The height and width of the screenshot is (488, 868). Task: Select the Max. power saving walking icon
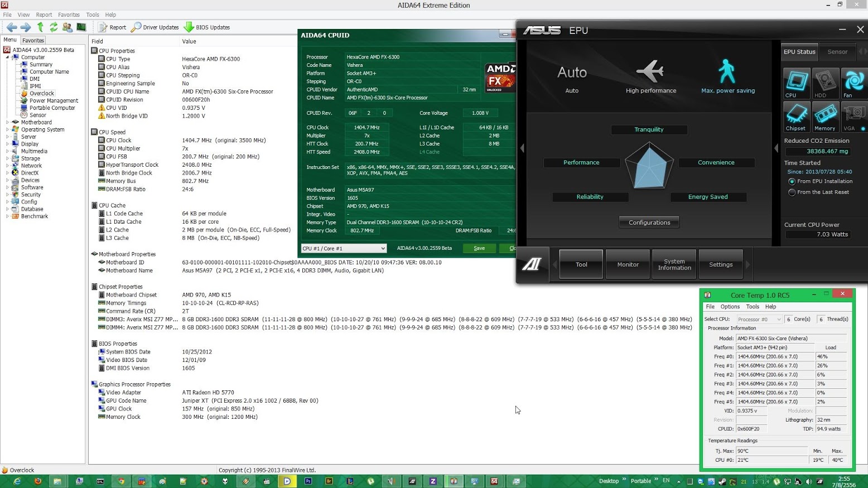click(727, 76)
